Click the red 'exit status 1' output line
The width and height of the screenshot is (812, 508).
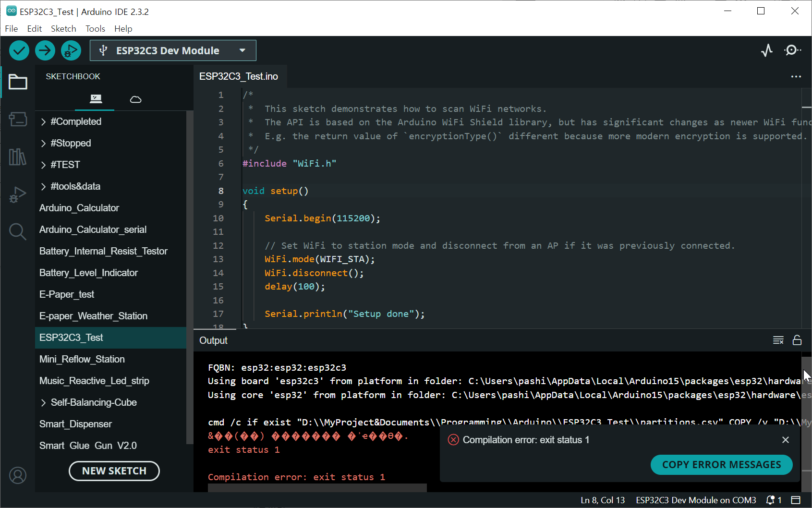[243, 450]
